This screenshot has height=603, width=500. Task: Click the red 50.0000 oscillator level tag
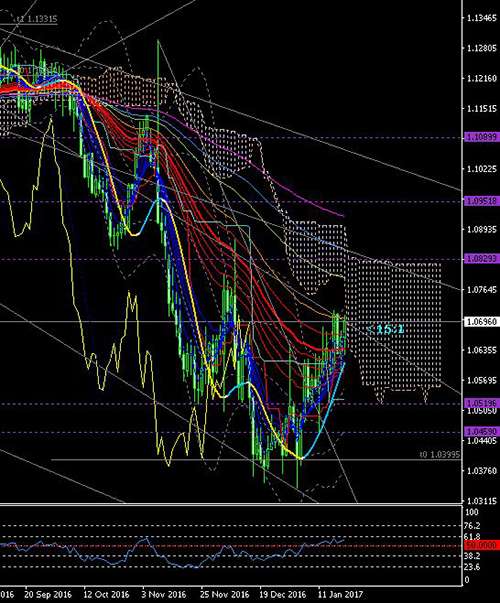tap(482, 545)
